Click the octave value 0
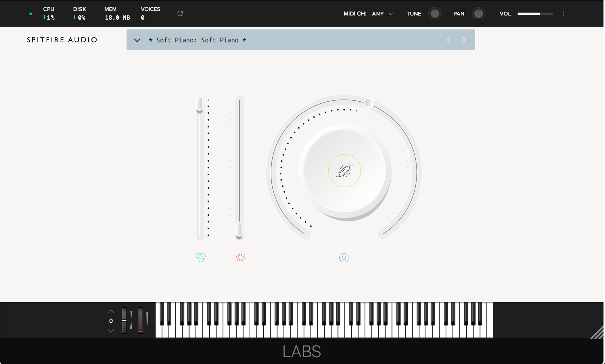Screen dimensions: 605x364 tap(111, 321)
